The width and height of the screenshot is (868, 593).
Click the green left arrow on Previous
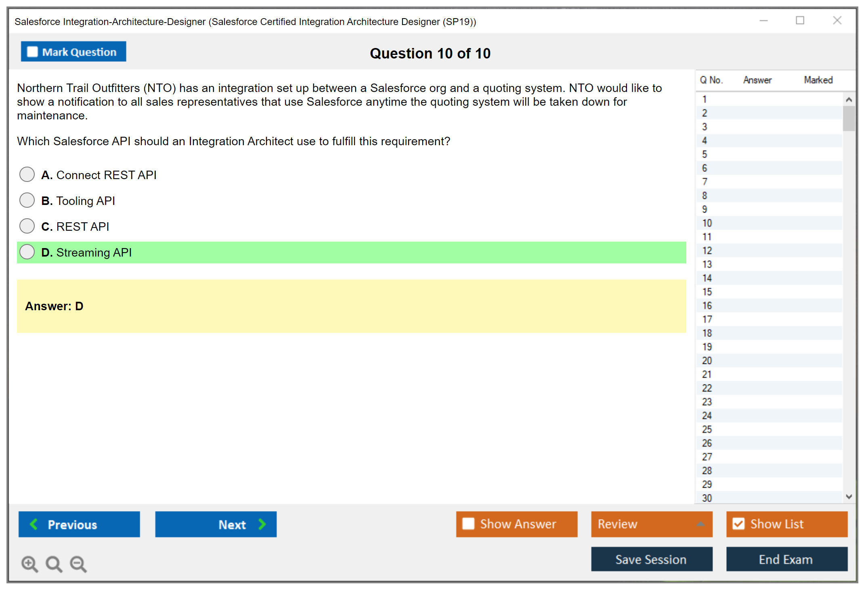[x=34, y=524]
